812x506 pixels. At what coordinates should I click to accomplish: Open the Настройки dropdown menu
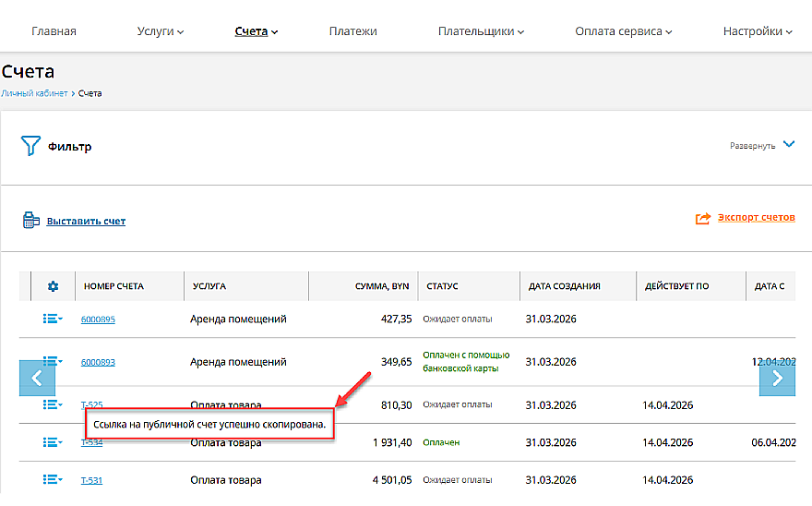tap(758, 31)
